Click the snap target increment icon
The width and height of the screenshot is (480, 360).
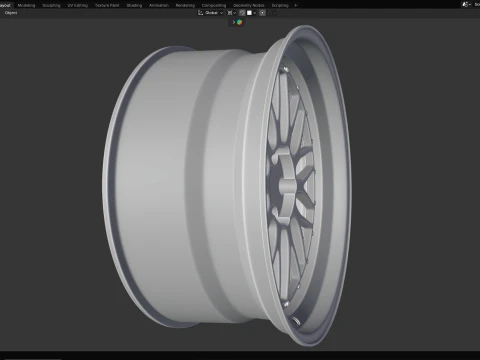249,13
